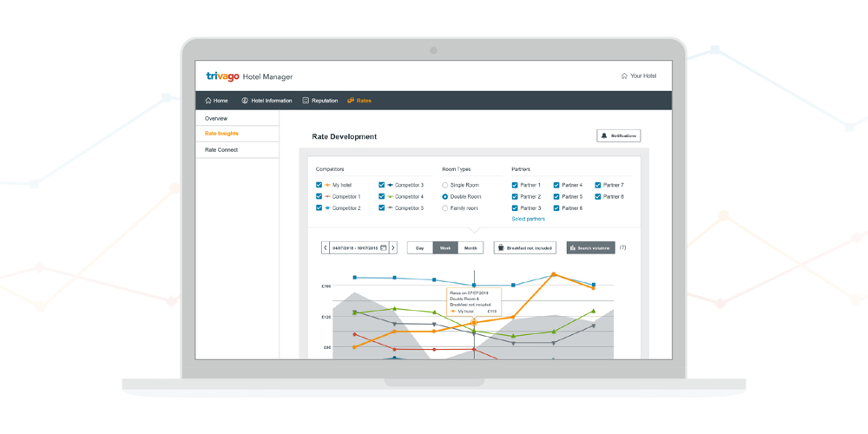The image size is (868, 434).
Task: Switch to the Month view tab
Action: [470, 248]
